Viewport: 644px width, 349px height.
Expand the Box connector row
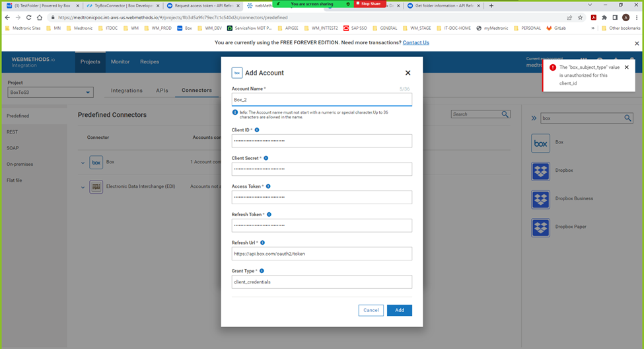[83, 163]
